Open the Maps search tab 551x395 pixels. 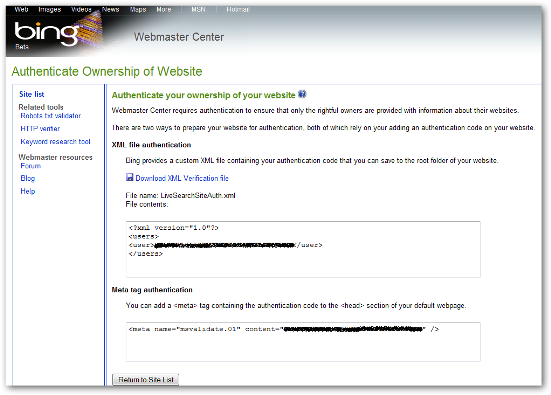138,9
